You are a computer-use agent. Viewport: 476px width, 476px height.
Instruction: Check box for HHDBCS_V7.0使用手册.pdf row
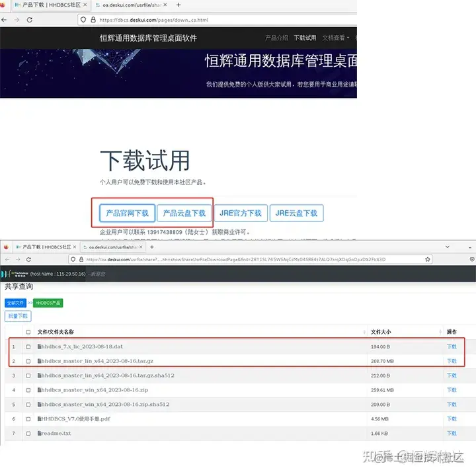(x=28, y=419)
